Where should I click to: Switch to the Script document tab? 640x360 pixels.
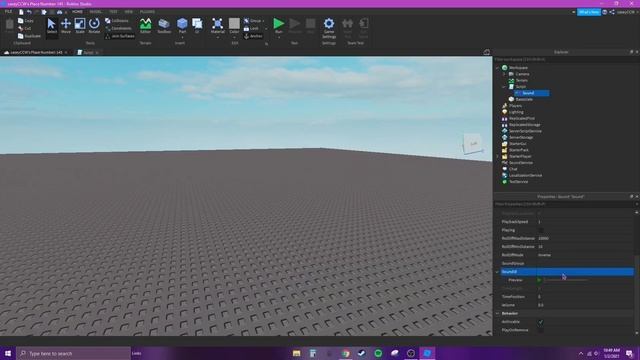(x=88, y=53)
